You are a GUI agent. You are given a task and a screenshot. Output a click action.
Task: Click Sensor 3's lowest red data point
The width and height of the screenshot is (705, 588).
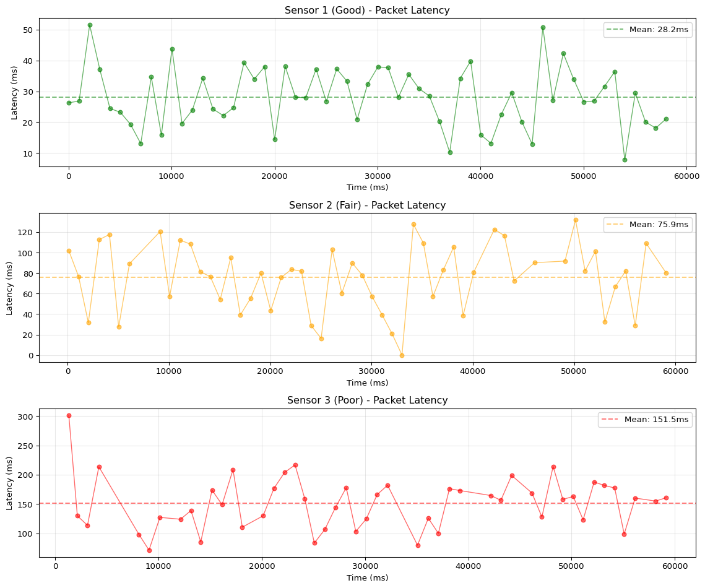click(x=149, y=550)
